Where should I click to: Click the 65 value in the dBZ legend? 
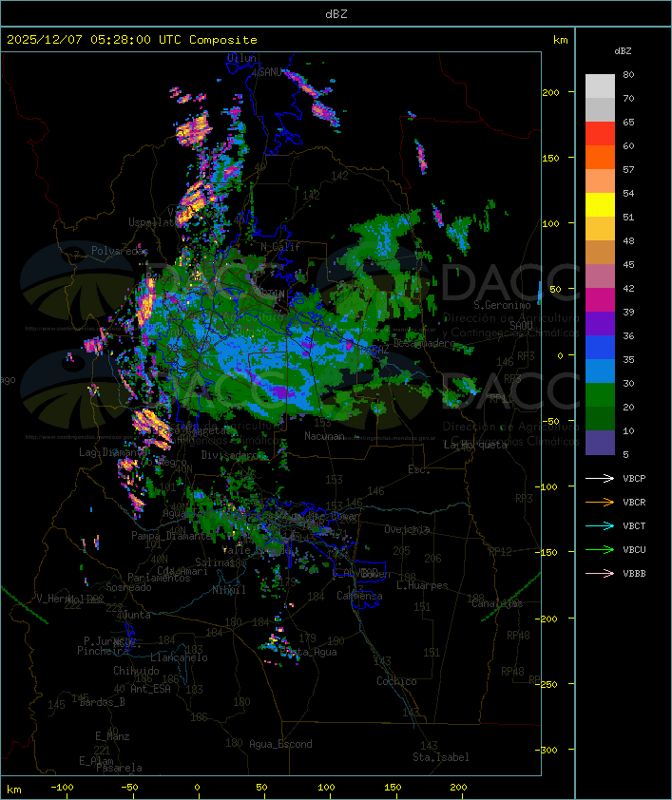click(x=628, y=122)
